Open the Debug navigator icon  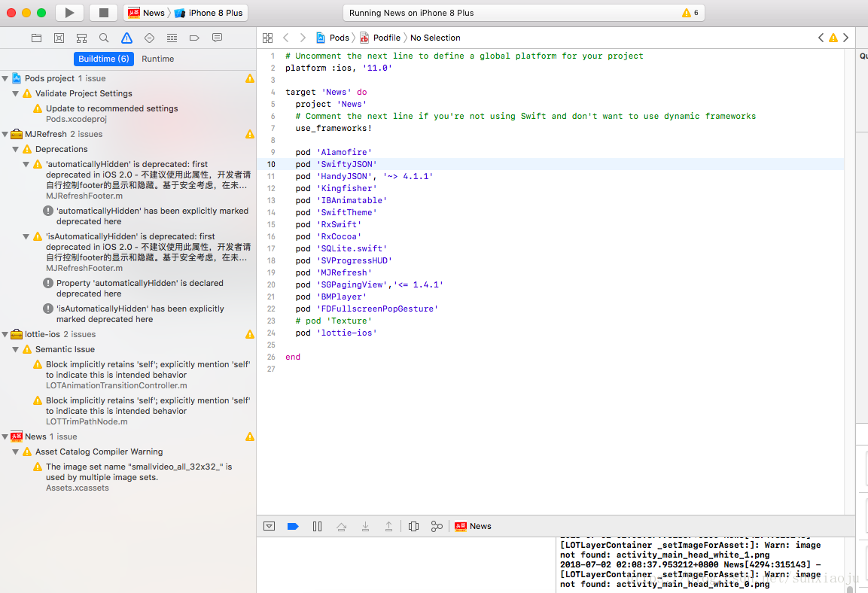point(172,38)
